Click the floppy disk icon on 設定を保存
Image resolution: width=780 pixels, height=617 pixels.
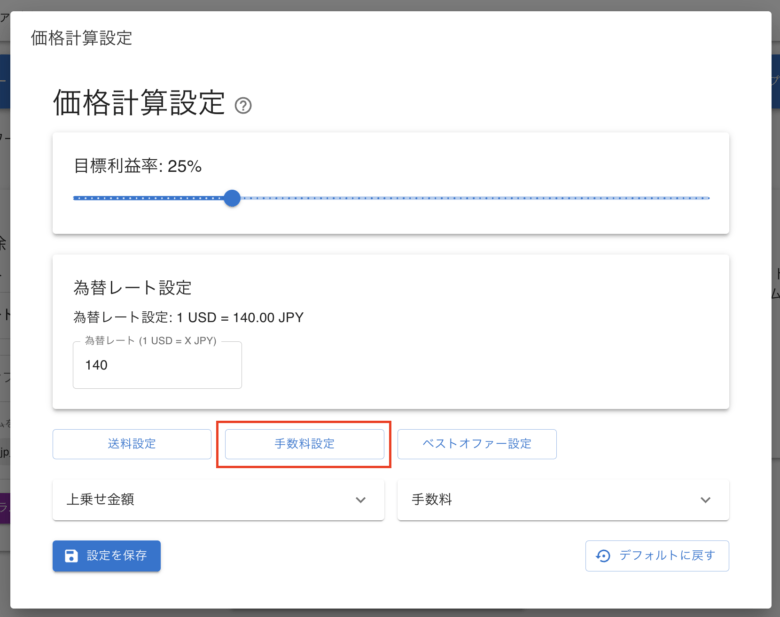(71, 556)
